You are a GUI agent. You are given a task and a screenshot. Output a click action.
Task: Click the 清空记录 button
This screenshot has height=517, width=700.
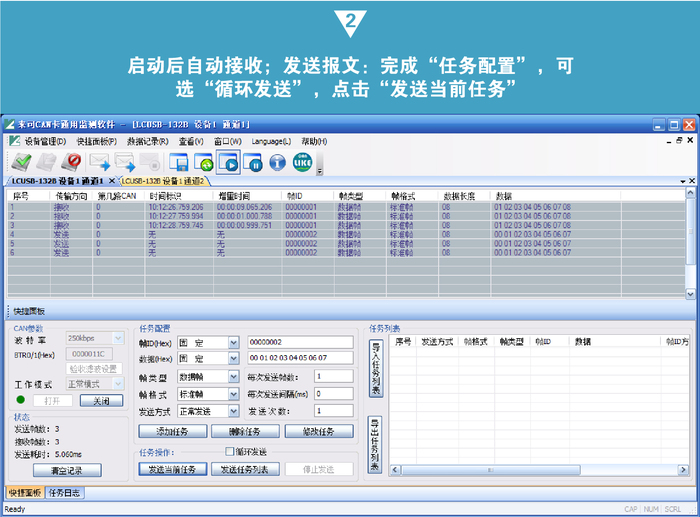67,470
